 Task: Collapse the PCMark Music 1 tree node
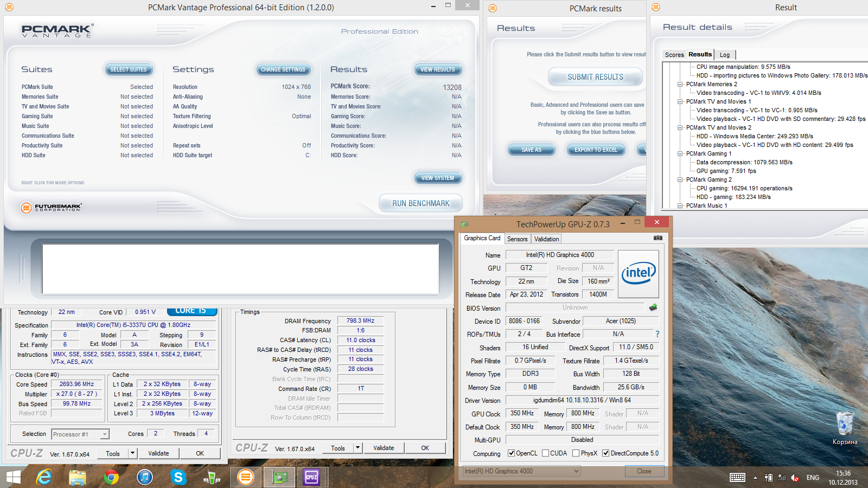[x=680, y=206]
